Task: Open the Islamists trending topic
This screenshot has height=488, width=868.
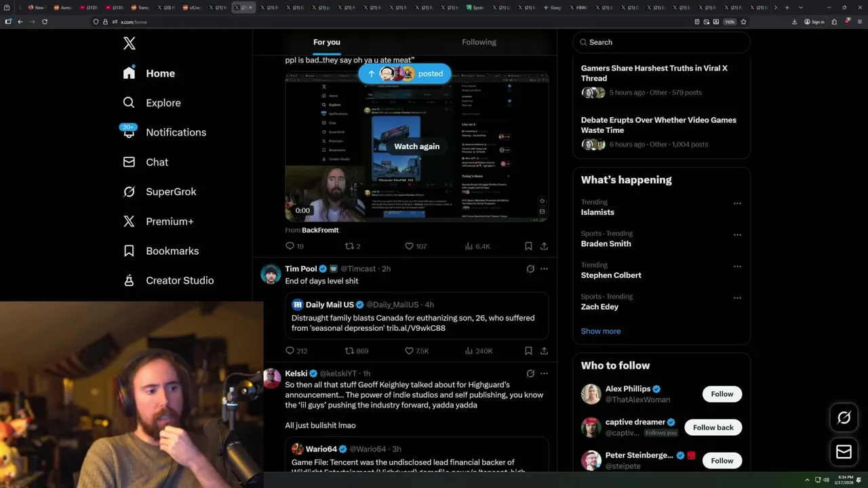Action: click(x=597, y=212)
